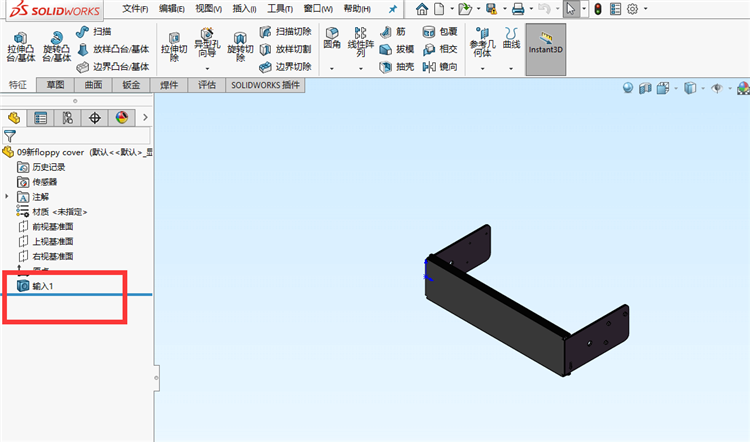The image size is (750, 442).
Task: Click the Select cursor tool
Action: (x=571, y=9)
